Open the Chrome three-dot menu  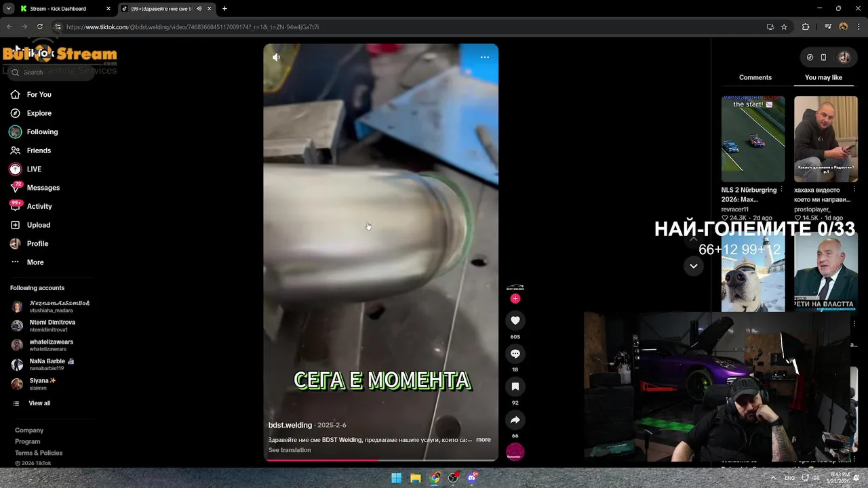(x=859, y=27)
